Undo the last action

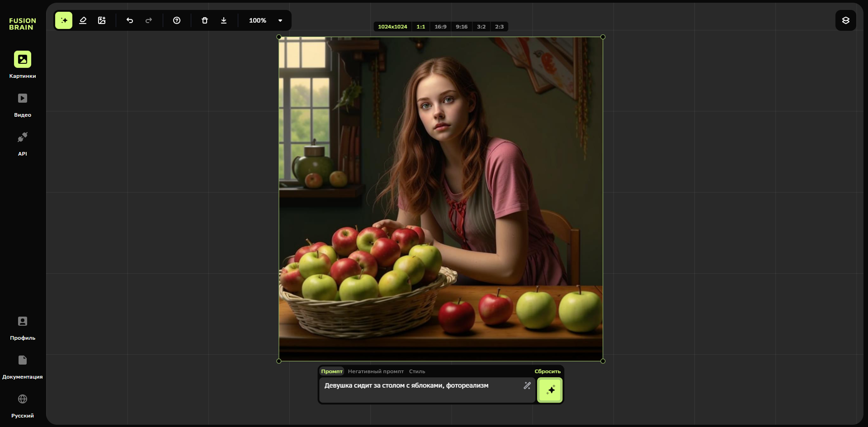coord(130,20)
